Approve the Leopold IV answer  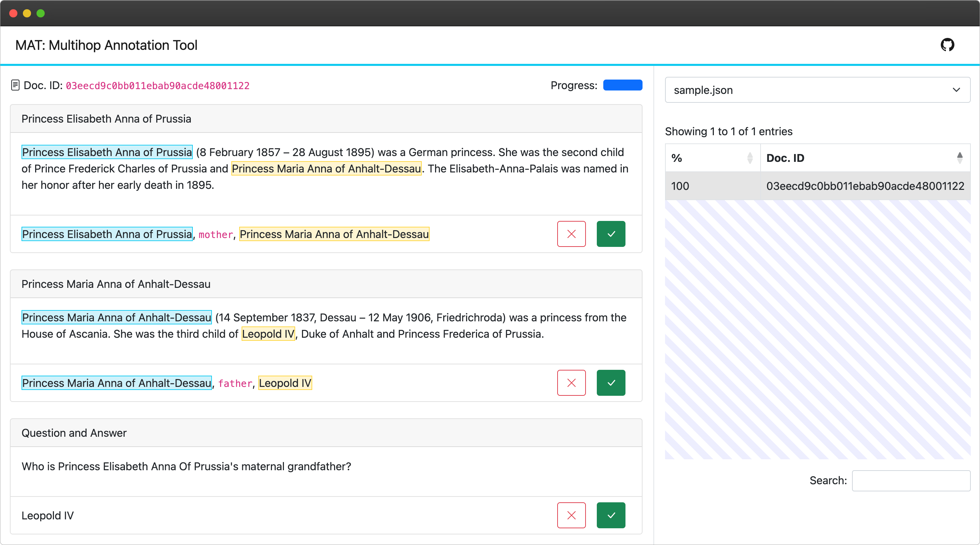click(610, 515)
